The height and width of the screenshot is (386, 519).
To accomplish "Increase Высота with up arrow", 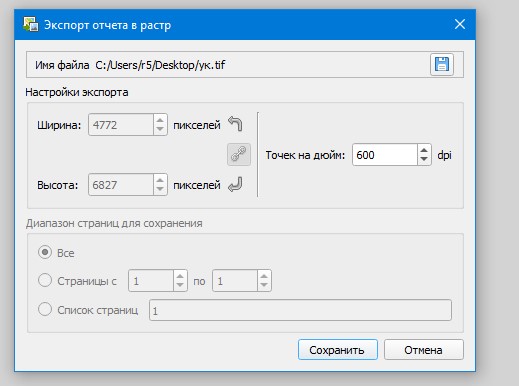I will pos(160,180).
